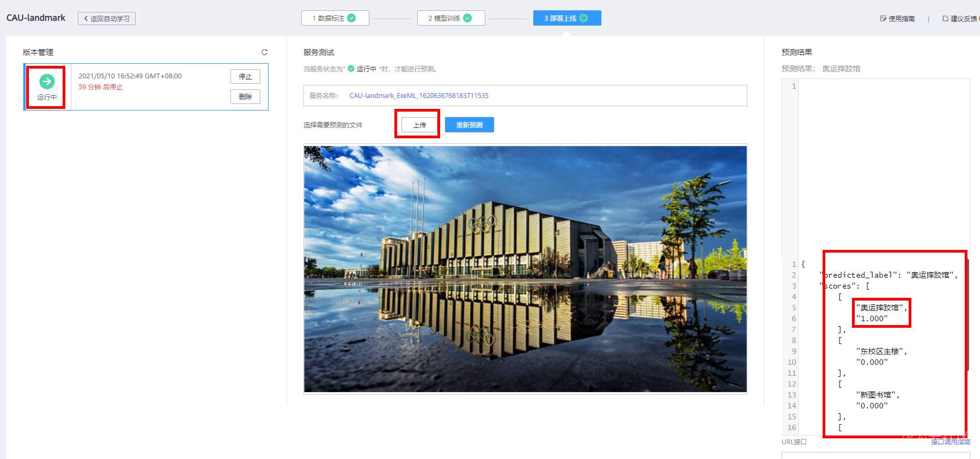Screen dimensions: 980x459
Task: Click the 版本管理 section heading
Action: tap(38, 52)
